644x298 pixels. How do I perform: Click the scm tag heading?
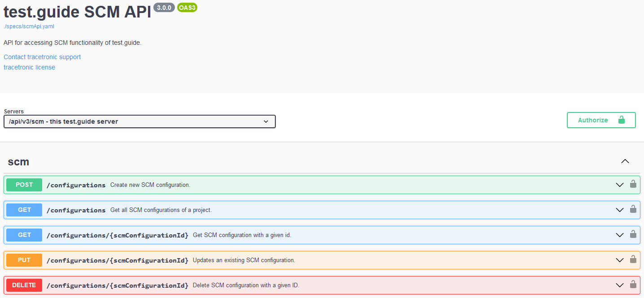tap(18, 162)
